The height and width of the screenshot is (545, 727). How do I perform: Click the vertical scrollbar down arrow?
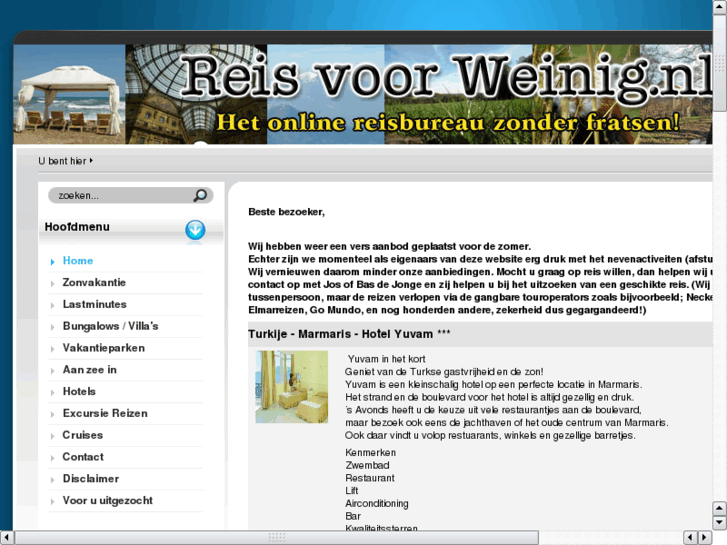point(720,522)
